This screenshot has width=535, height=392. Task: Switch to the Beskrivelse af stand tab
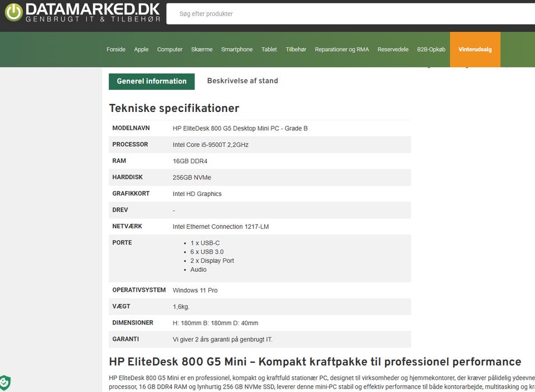coord(242,81)
